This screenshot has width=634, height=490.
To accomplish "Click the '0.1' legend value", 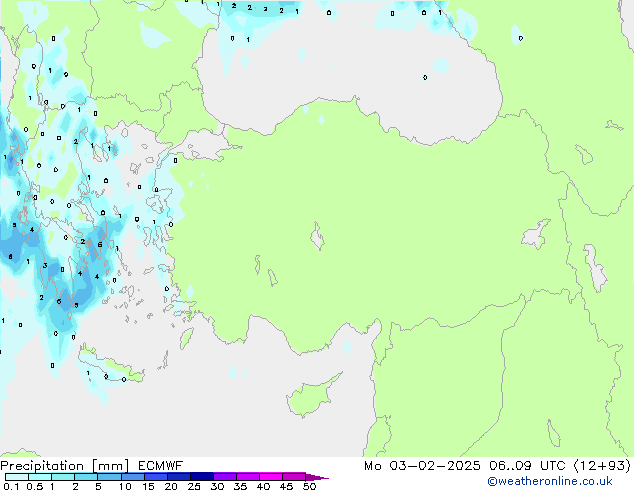I will (11, 486).
